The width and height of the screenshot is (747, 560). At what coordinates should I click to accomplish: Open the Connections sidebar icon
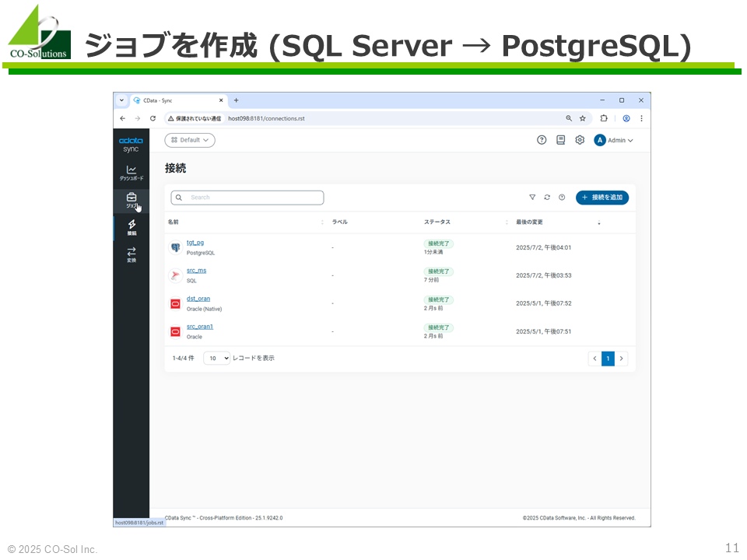click(132, 228)
